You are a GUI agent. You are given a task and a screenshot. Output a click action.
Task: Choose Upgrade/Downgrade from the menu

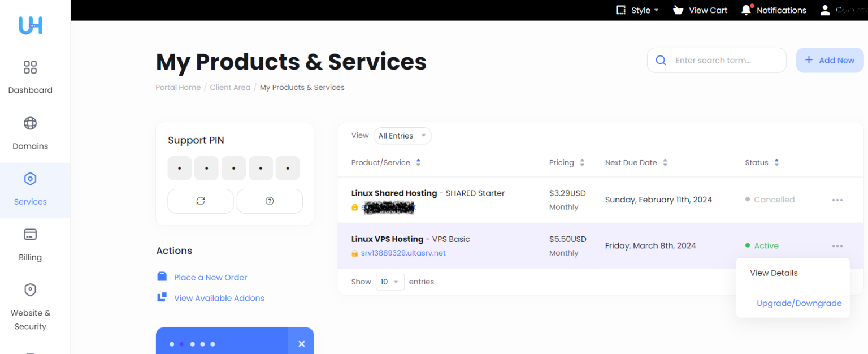click(x=799, y=303)
